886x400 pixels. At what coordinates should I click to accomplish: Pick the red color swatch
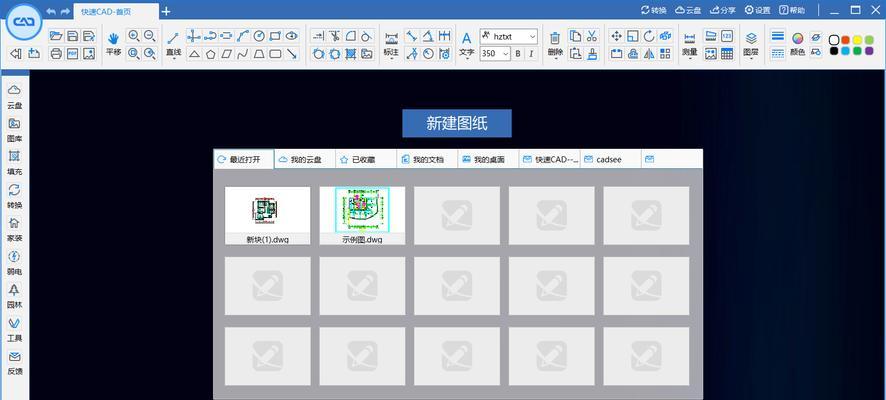point(845,40)
